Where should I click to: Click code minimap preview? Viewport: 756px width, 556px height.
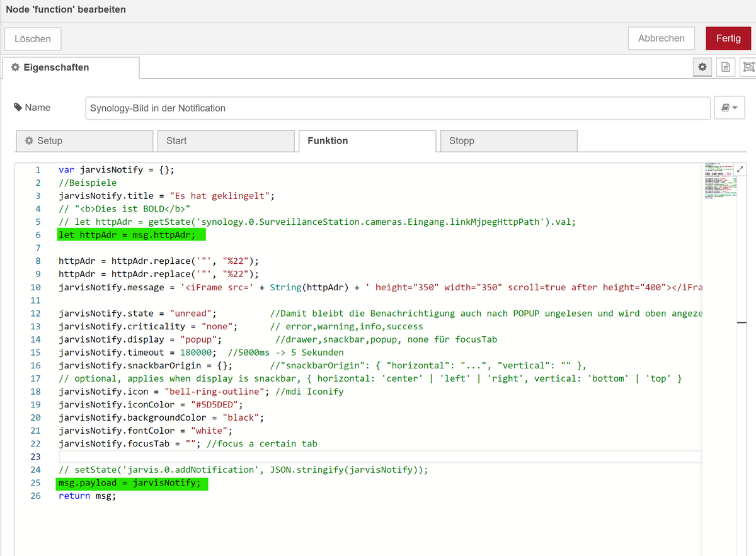click(x=720, y=182)
